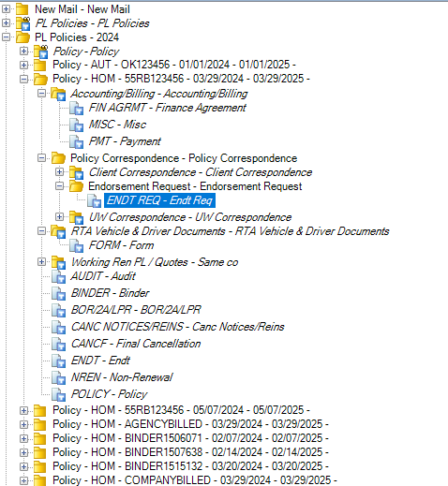Collapse the PL Policies - 2024 folder
The image size is (448, 486).
[6, 37]
